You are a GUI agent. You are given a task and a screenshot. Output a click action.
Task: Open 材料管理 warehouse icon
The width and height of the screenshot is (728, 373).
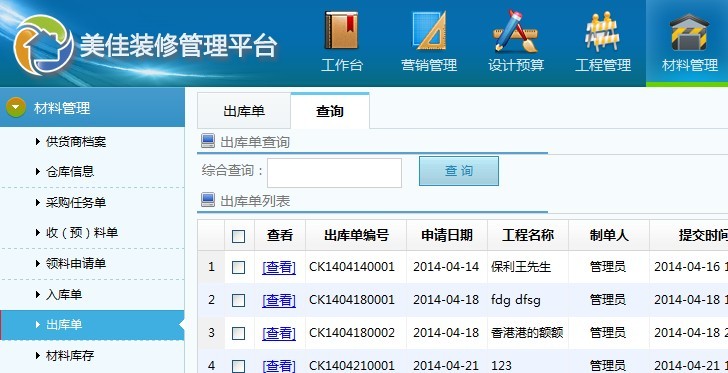(x=689, y=32)
